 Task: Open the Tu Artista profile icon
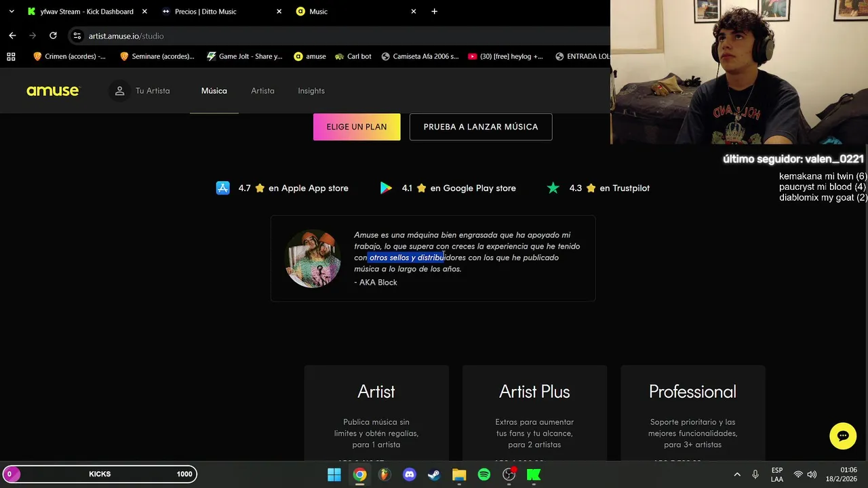tap(119, 91)
